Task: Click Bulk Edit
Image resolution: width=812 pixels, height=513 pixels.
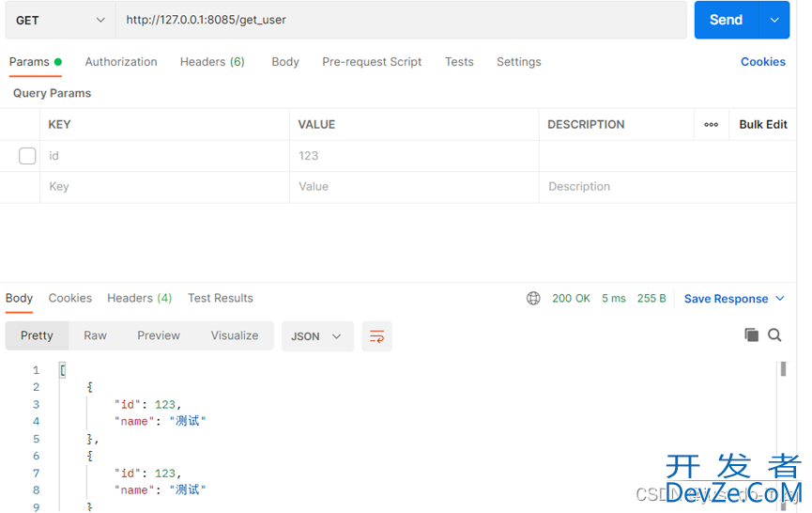Action: 763,124
